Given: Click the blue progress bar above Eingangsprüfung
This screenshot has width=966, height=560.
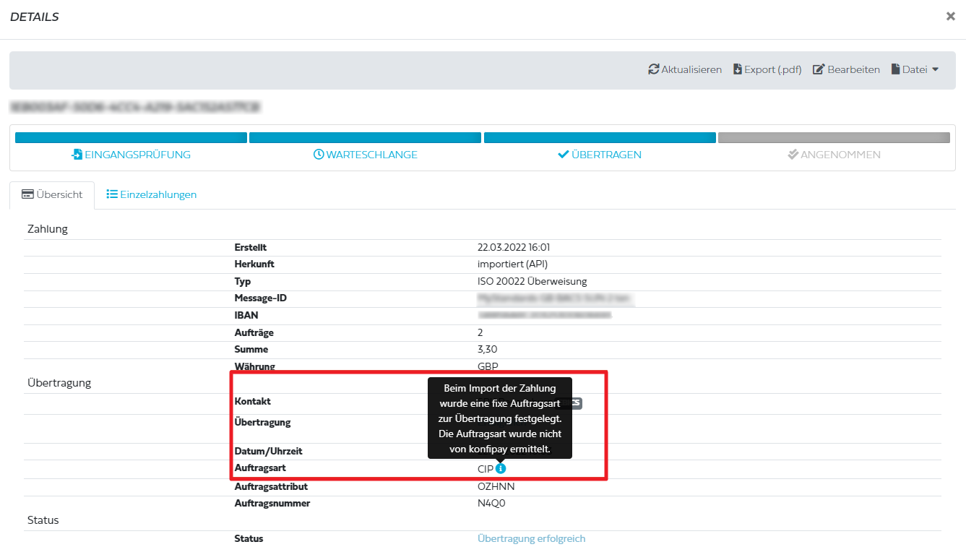Looking at the screenshot, I should click(131, 137).
